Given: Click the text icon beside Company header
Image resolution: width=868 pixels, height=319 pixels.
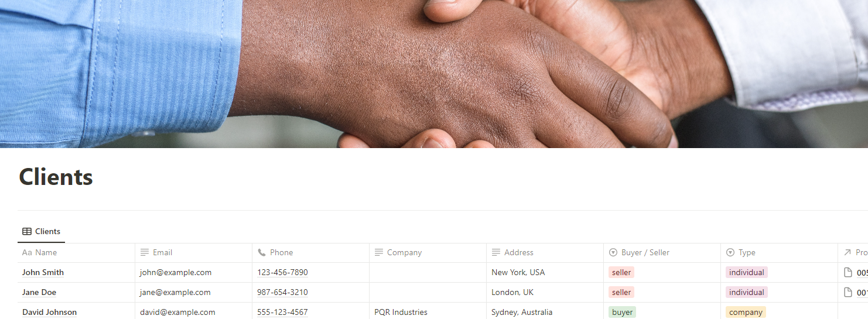Looking at the screenshot, I should 379,252.
